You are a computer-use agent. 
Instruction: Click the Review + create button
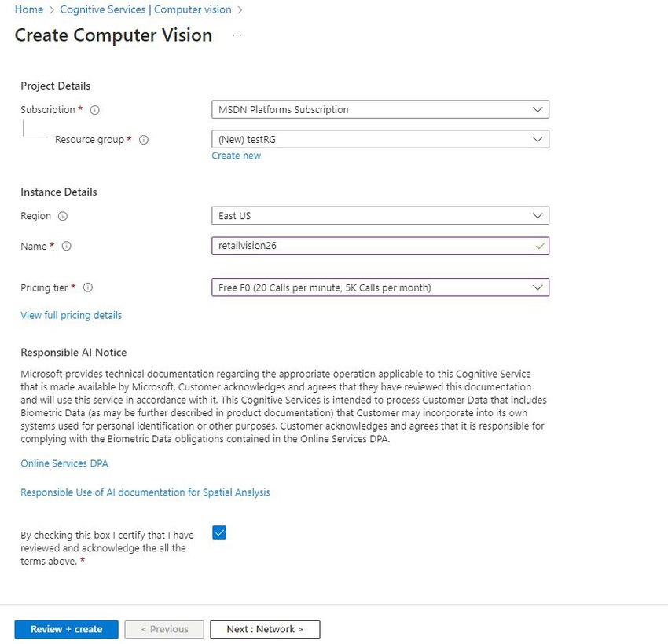tap(66, 629)
